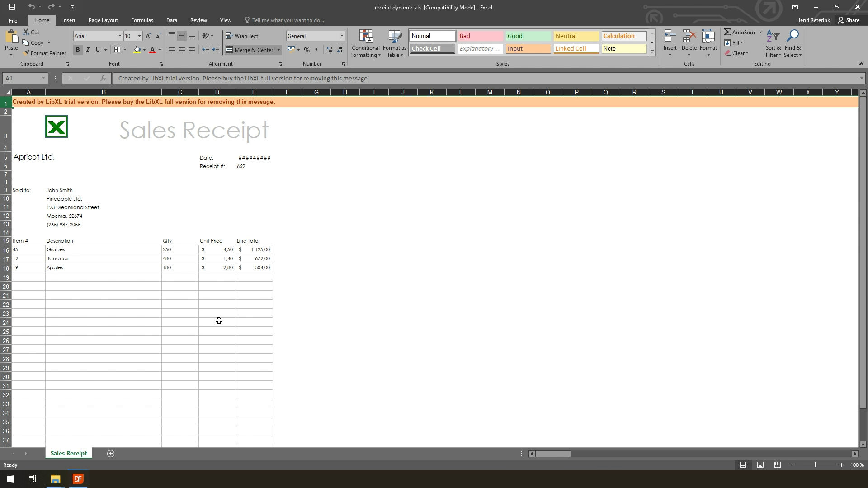Open the Page Layout ribbon tab
The height and width of the screenshot is (488, 868).
click(x=103, y=20)
